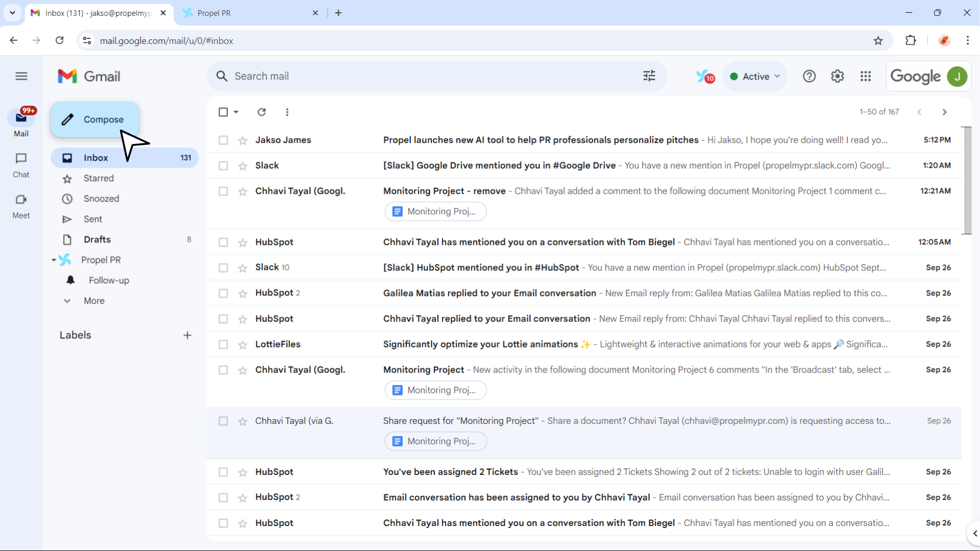Open the Propel launches new AI tool email
This screenshot has width=980, height=551.
(x=584, y=140)
